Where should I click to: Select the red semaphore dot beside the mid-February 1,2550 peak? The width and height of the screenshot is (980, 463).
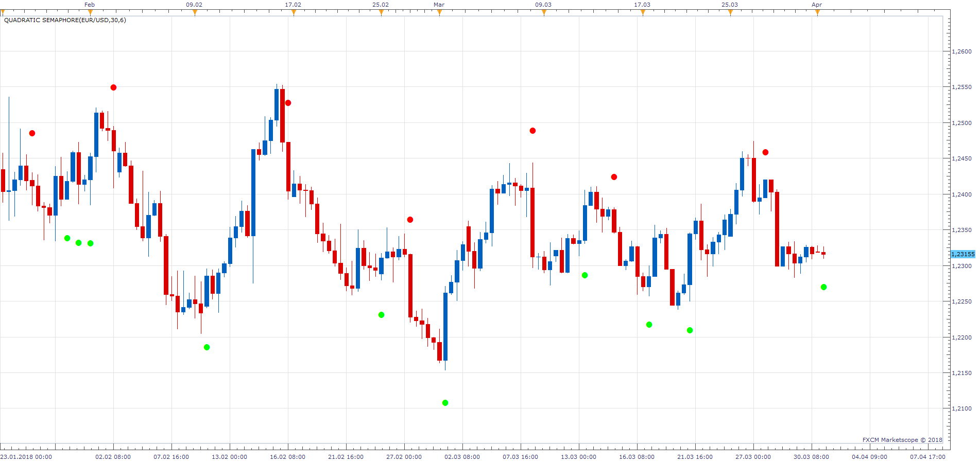point(288,103)
